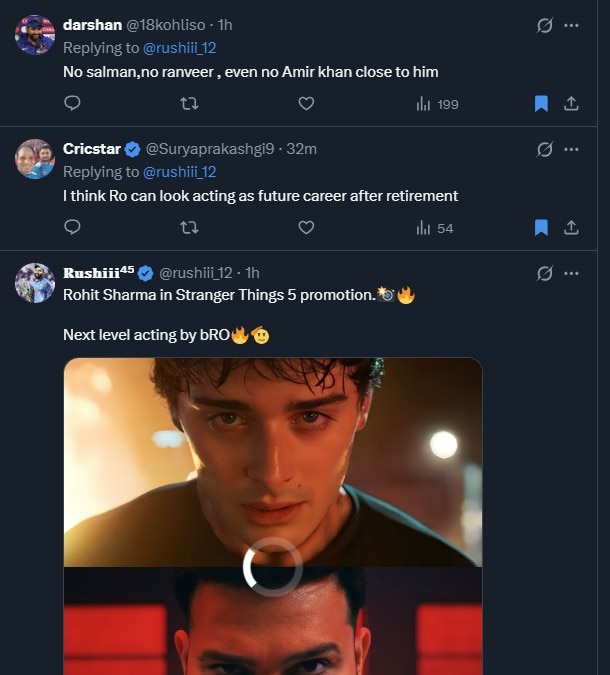Reply to Cricstar's tweet

(72, 227)
